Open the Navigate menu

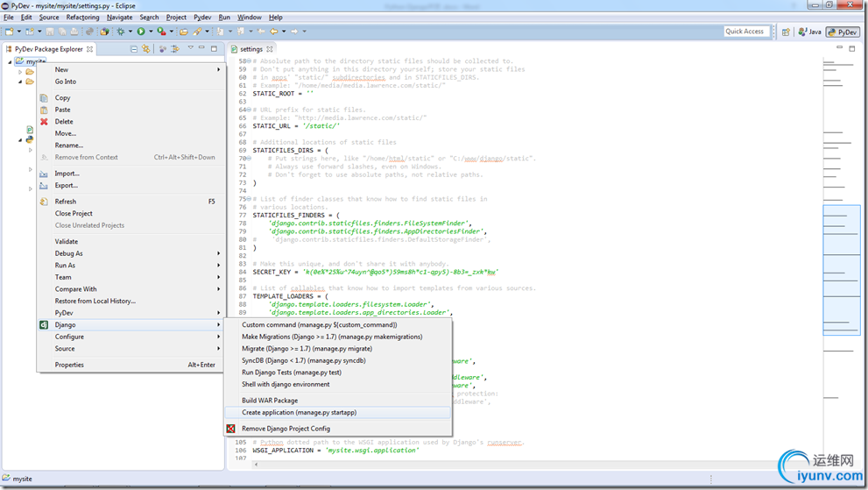click(120, 18)
